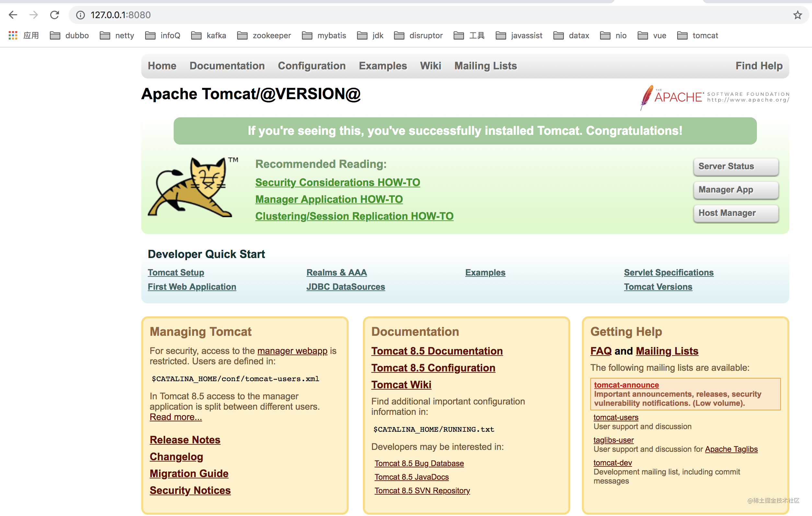Image resolution: width=812 pixels, height=516 pixels.
Task: Click the browser back arrow
Action: (13, 15)
